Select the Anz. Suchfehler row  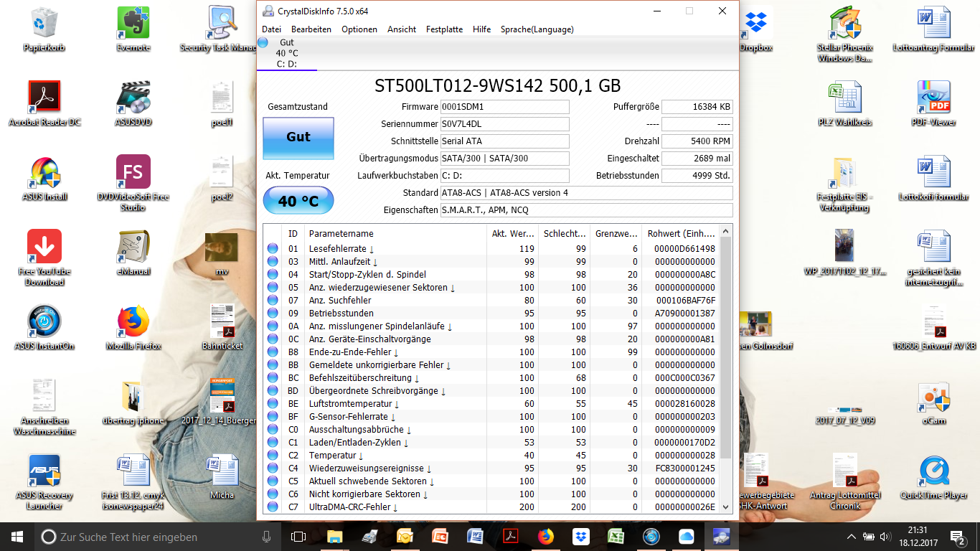[x=491, y=301]
